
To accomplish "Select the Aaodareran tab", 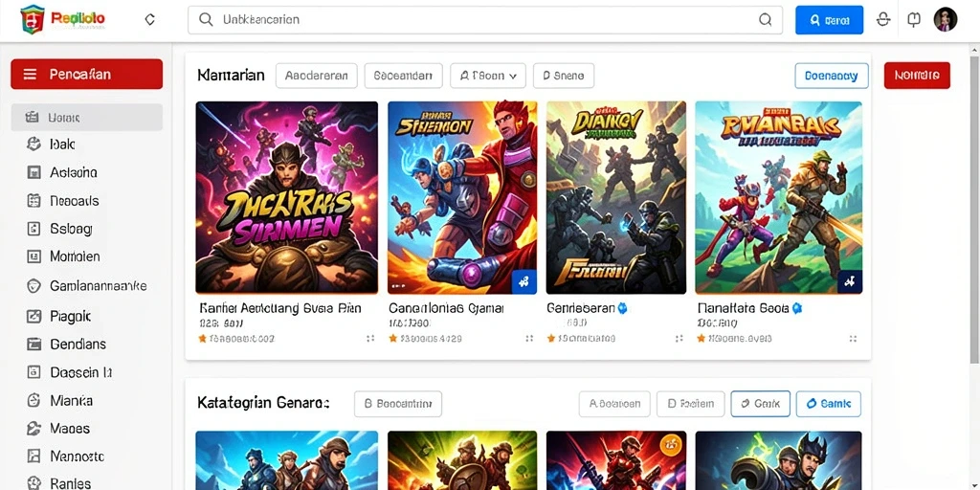I will point(316,76).
